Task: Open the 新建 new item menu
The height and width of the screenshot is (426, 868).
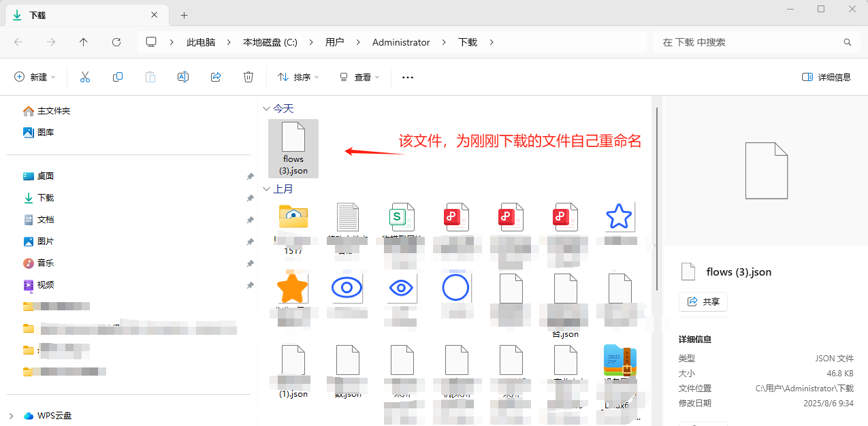Action: [x=35, y=77]
